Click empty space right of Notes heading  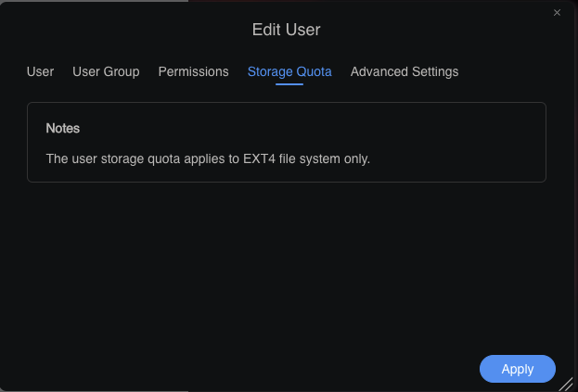coord(306,128)
